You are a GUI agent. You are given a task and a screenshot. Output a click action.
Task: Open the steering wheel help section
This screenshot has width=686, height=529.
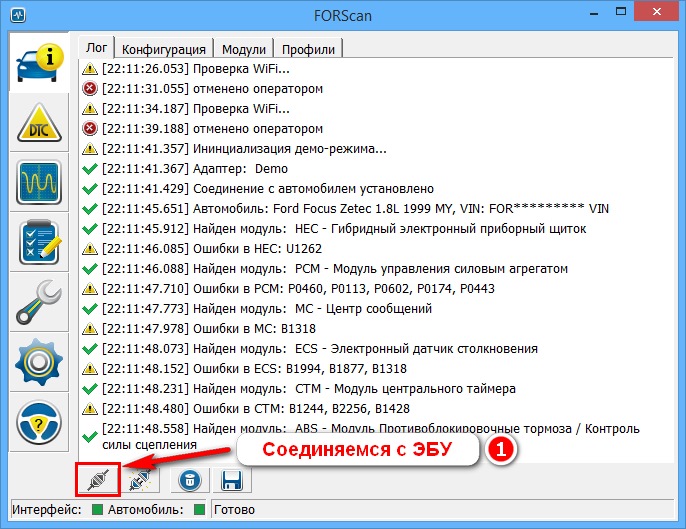39,423
